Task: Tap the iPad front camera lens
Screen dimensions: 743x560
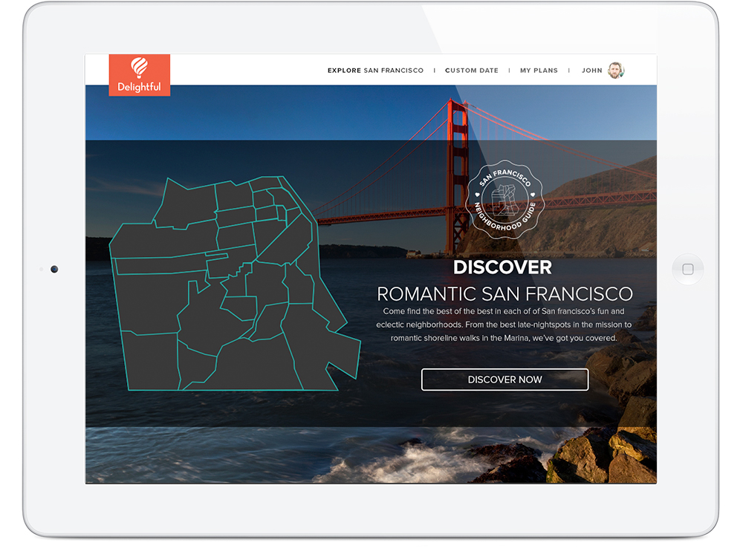Action: tap(54, 269)
